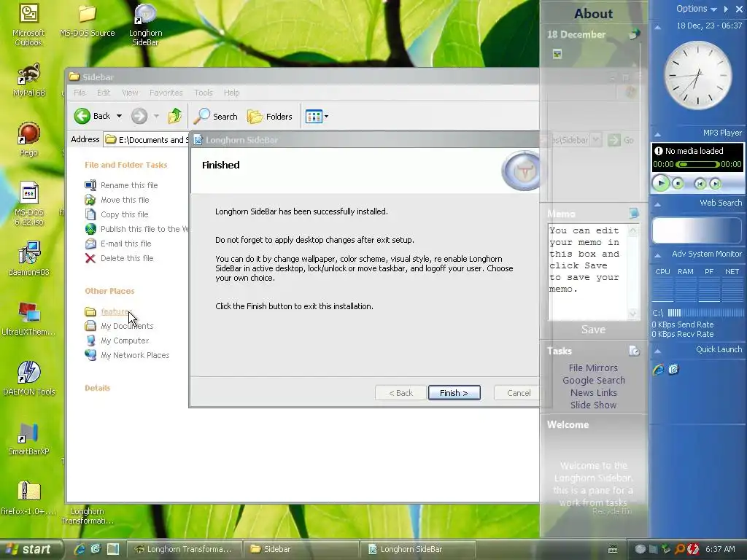Stop playback in the MP3 Player
The image size is (747, 560).
click(x=678, y=183)
